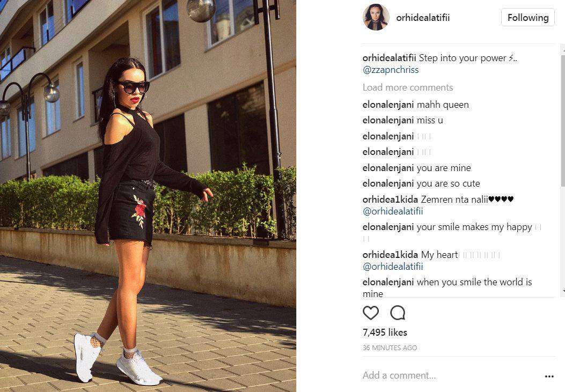The height and width of the screenshot is (392, 565).
Task: Click the comments scrollbar thumb
Action: [x=563, y=120]
